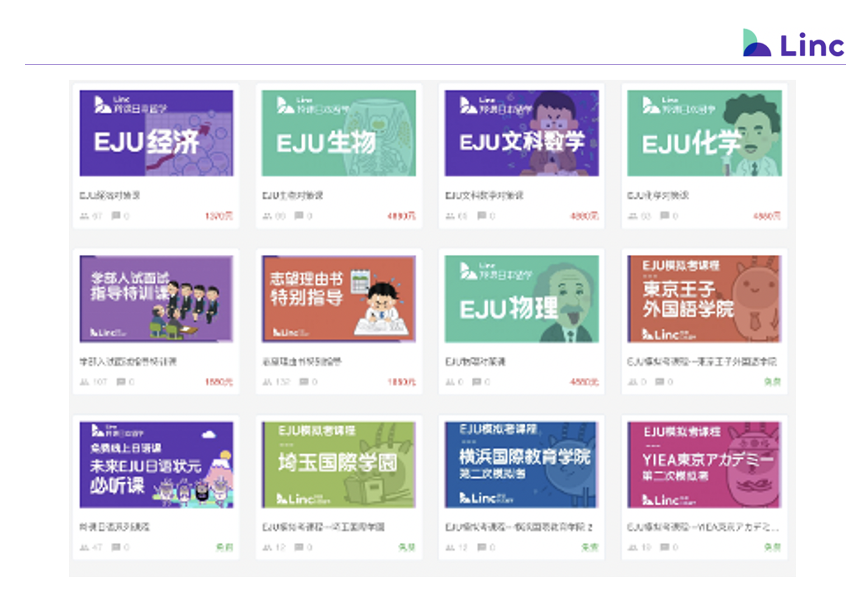Click the red price on EJU生物 card
The image size is (868, 597).
point(402,216)
